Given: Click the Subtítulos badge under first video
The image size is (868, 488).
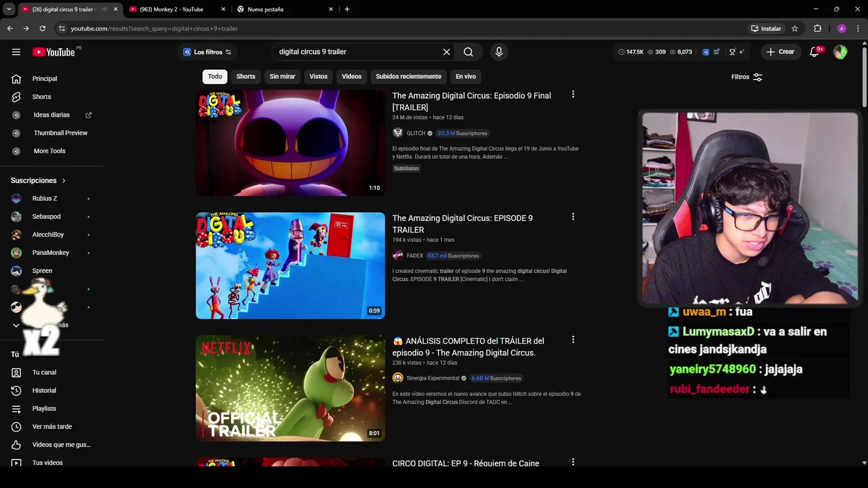Looking at the screenshot, I should [406, 168].
